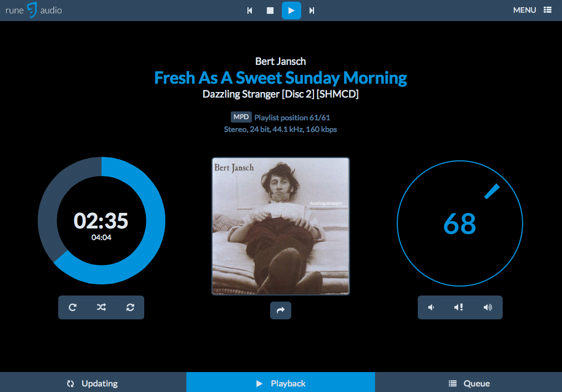Toggle the single/consume refresh icon button

(130, 307)
